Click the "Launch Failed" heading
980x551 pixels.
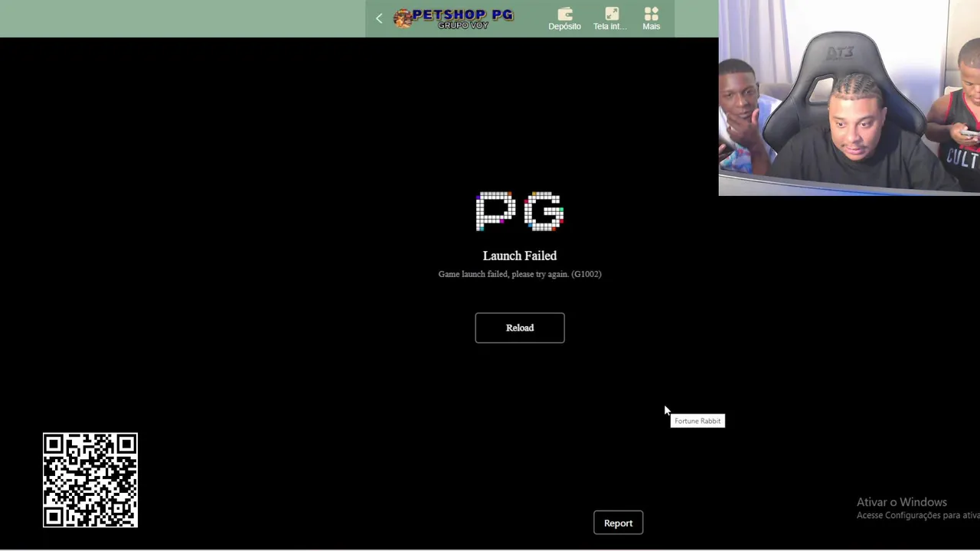click(x=520, y=256)
